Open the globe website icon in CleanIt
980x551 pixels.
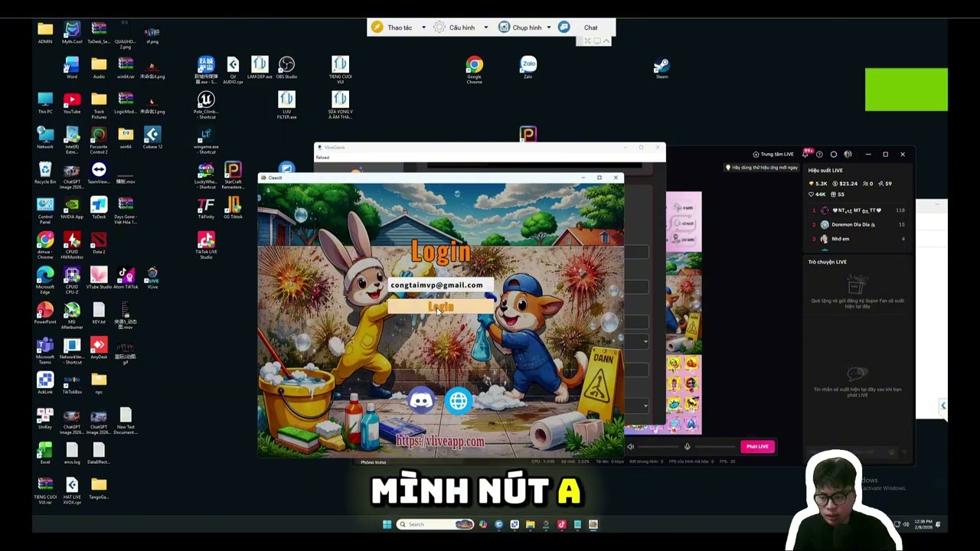tap(459, 400)
